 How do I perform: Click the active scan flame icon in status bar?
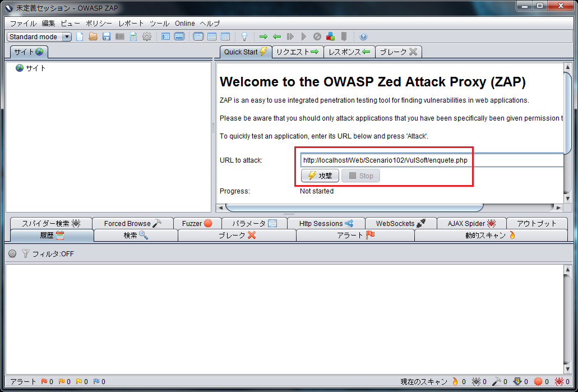(x=455, y=381)
